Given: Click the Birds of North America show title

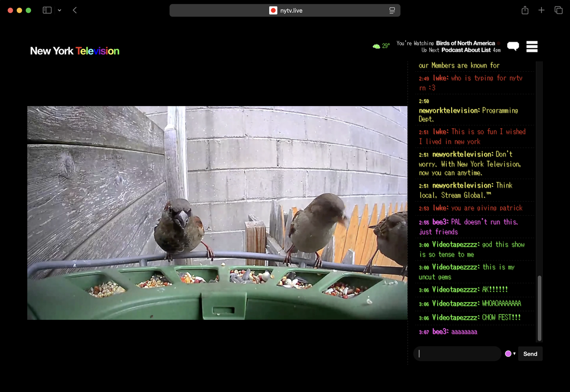Looking at the screenshot, I should pos(465,43).
